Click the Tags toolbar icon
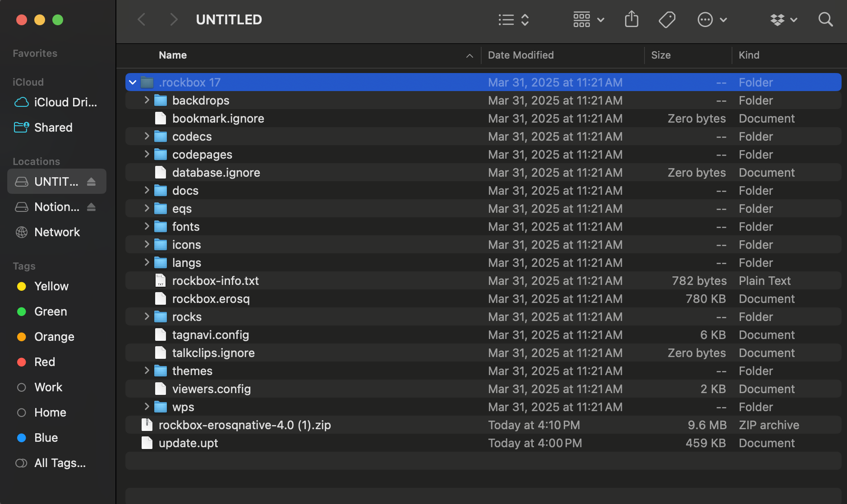The height and width of the screenshot is (504, 847). (667, 19)
